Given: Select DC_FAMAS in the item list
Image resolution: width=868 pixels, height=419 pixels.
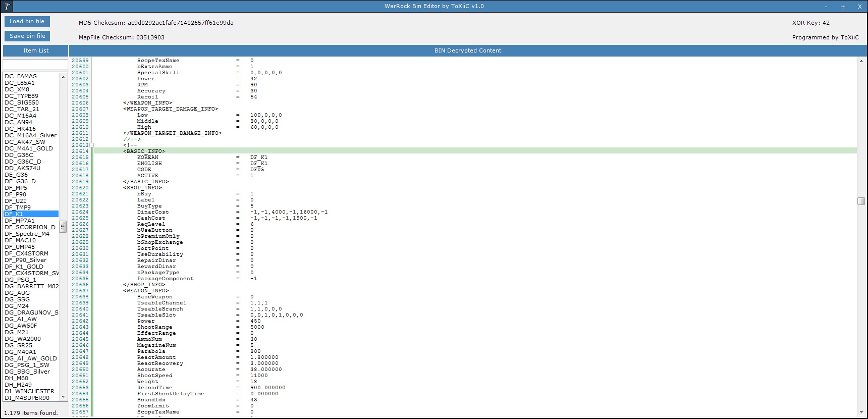Looking at the screenshot, I should point(21,76).
